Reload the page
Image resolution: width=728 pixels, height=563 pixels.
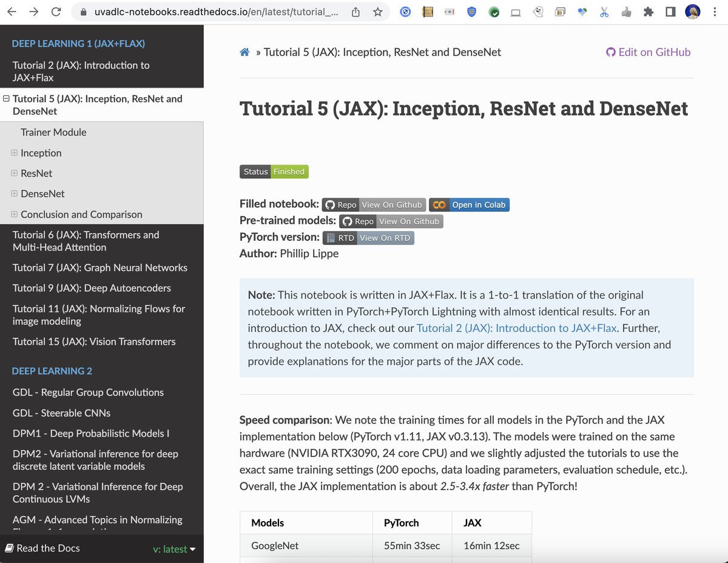[x=56, y=12]
